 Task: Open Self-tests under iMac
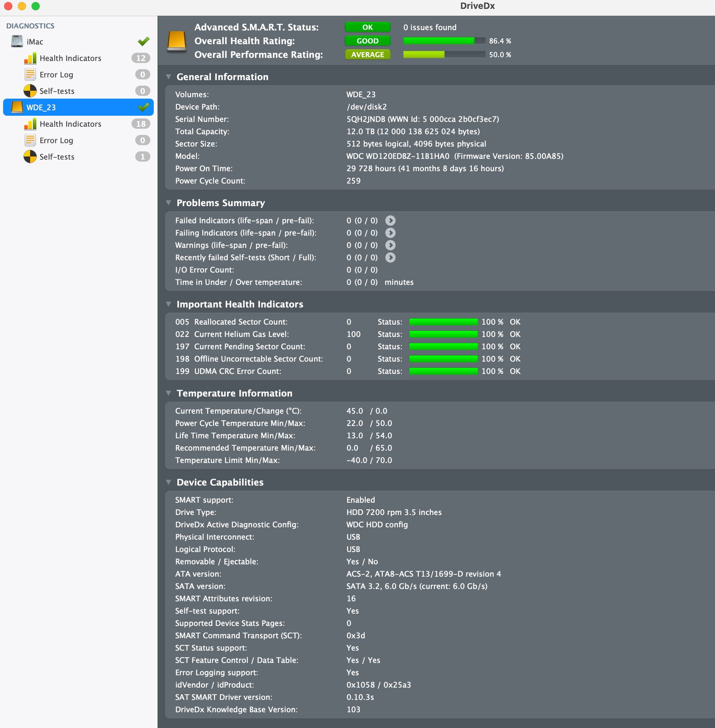78,91
